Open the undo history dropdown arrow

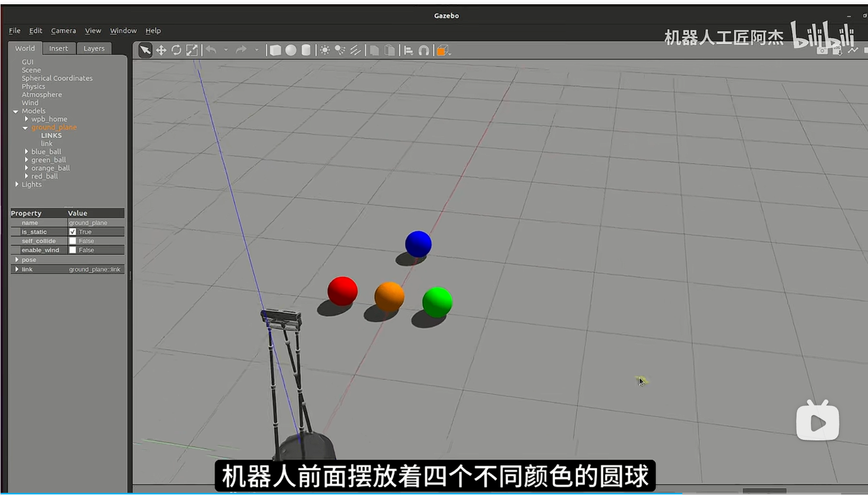(x=226, y=50)
